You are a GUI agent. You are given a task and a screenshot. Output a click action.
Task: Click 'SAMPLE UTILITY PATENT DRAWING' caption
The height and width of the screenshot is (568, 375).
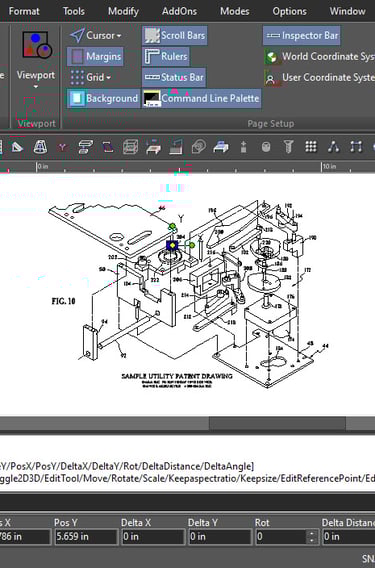(177, 376)
